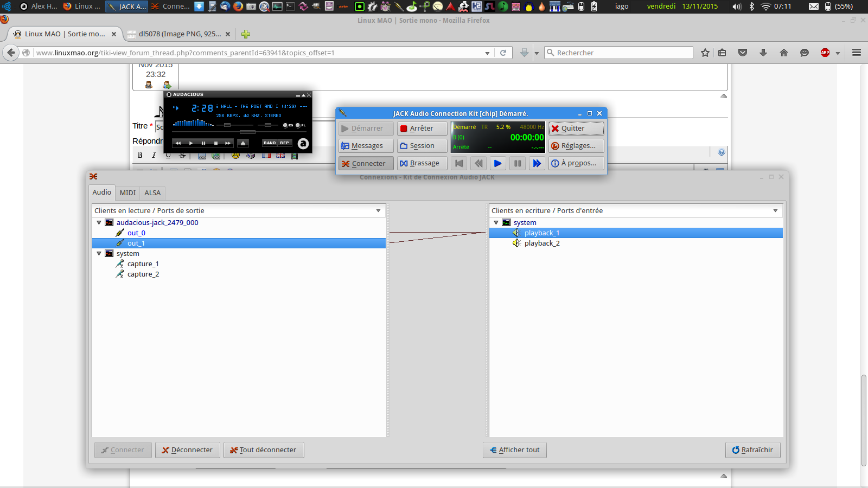Open Firefox bookmarks list icon
This screenshot has height=488, width=868.
(722, 53)
